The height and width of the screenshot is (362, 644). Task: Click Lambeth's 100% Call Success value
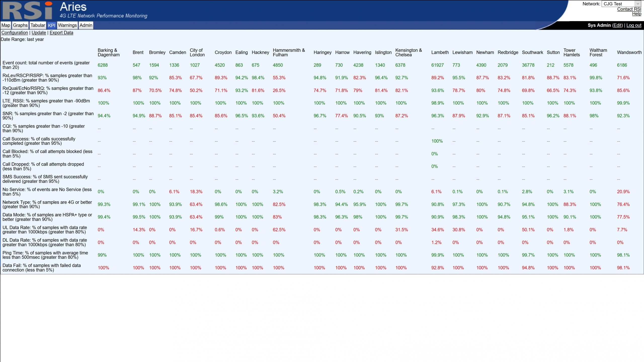point(437,141)
